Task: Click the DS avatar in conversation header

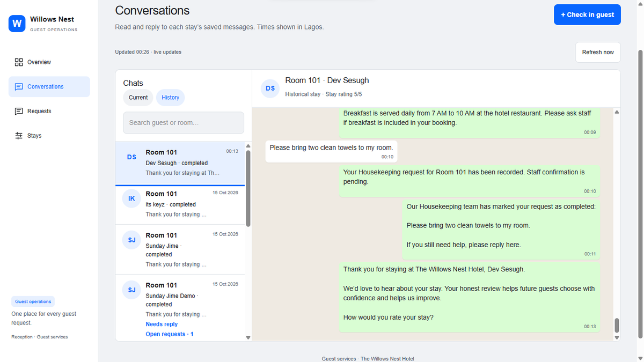Action: click(270, 88)
